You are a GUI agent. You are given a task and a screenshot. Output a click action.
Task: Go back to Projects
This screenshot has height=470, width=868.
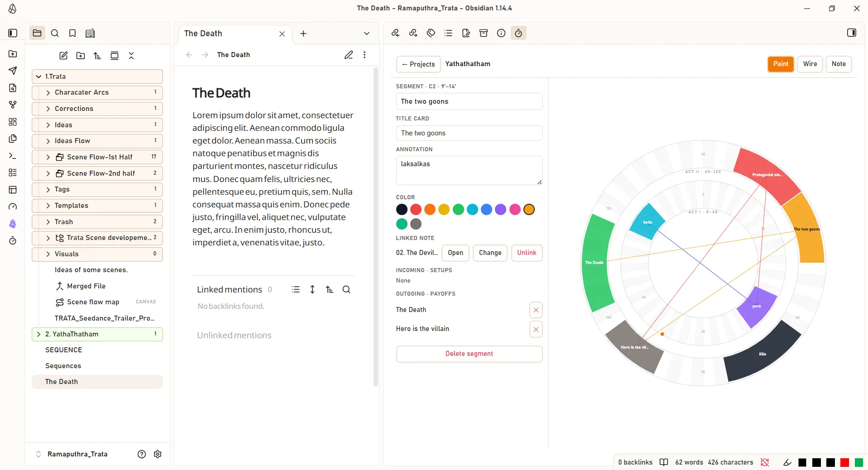tap(418, 64)
